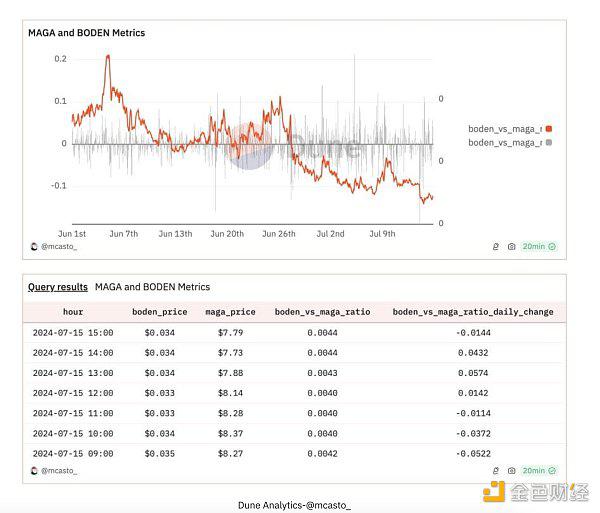Click the 0.0432 daily change cell
The image size is (600, 513).
pos(473,353)
